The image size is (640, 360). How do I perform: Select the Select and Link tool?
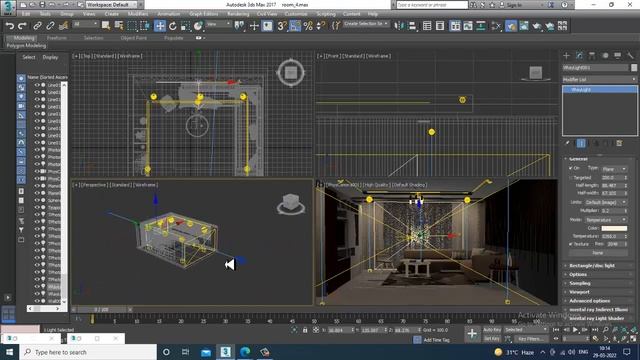click(x=37, y=26)
